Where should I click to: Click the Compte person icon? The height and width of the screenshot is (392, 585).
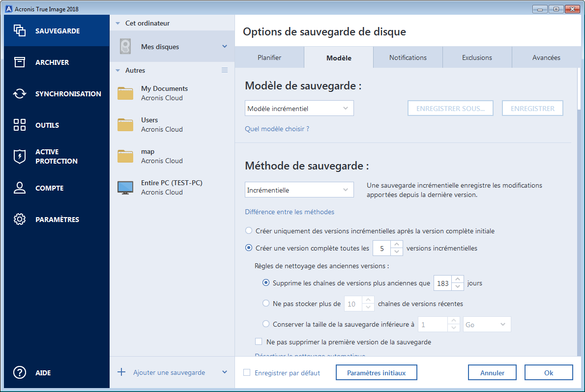click(x=19, y=188)
